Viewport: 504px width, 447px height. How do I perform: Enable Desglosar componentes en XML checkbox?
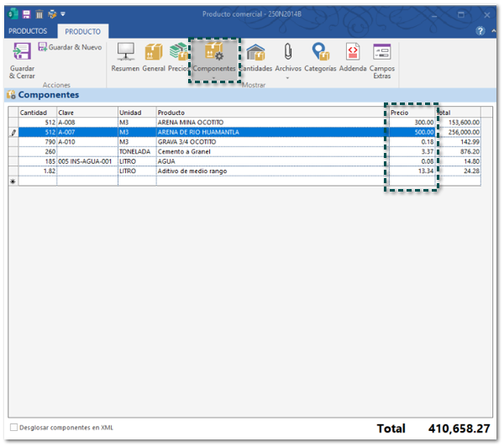point(13,428)
